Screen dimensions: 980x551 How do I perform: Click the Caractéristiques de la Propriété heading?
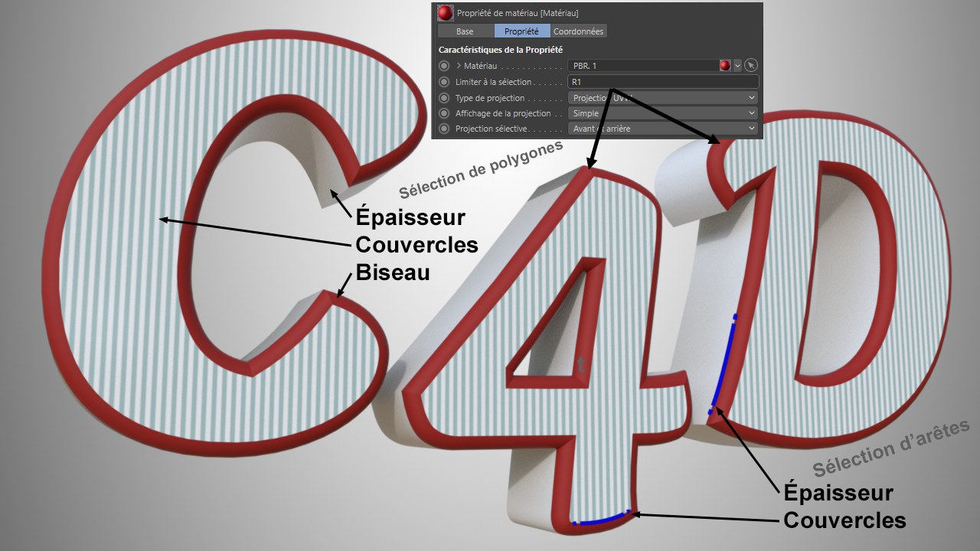tap(501, 50)
